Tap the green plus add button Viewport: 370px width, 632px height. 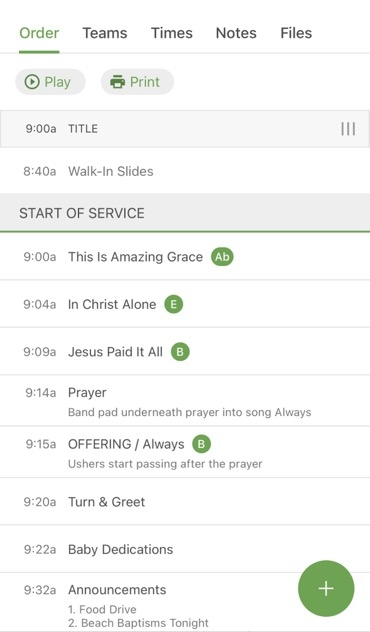point(326,588)
